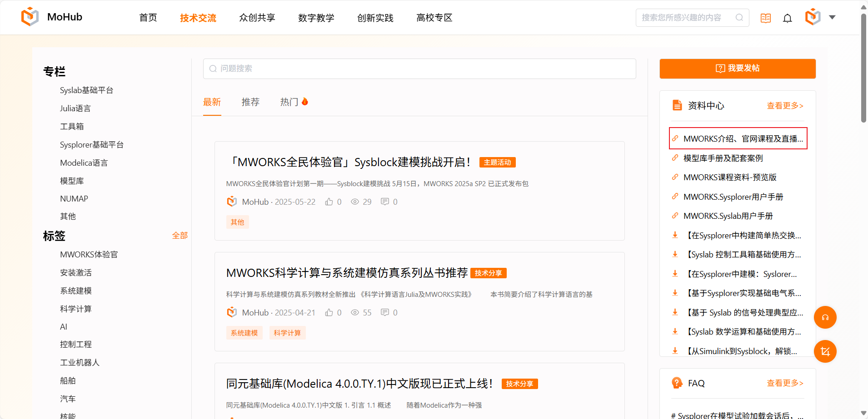
Task: Click download icon beside 在Sysplorer中构建简单热交换
Action: pyautogui.click(x=675, y=235)
